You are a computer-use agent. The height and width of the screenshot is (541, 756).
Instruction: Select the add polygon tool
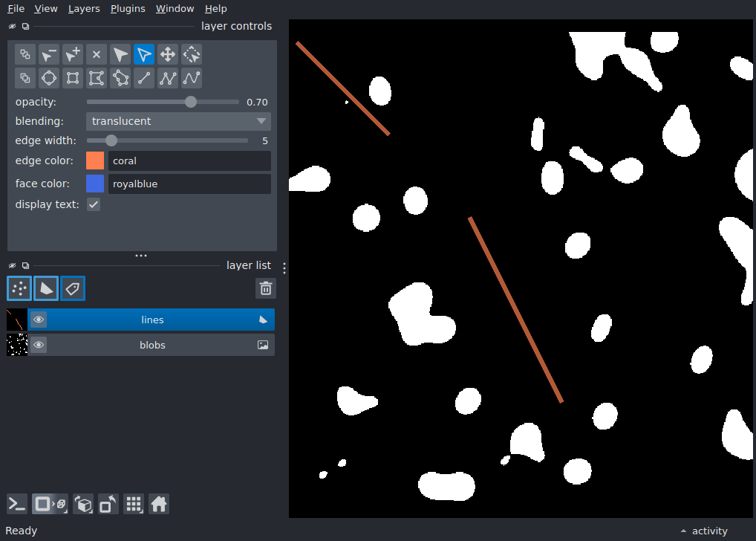pyautogui.click(x=97, y=78)
